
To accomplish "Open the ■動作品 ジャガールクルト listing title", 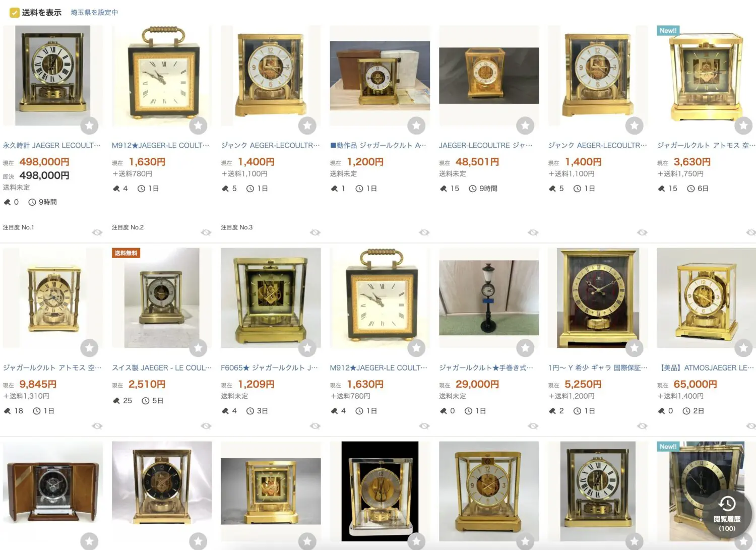I will [379, 145].
